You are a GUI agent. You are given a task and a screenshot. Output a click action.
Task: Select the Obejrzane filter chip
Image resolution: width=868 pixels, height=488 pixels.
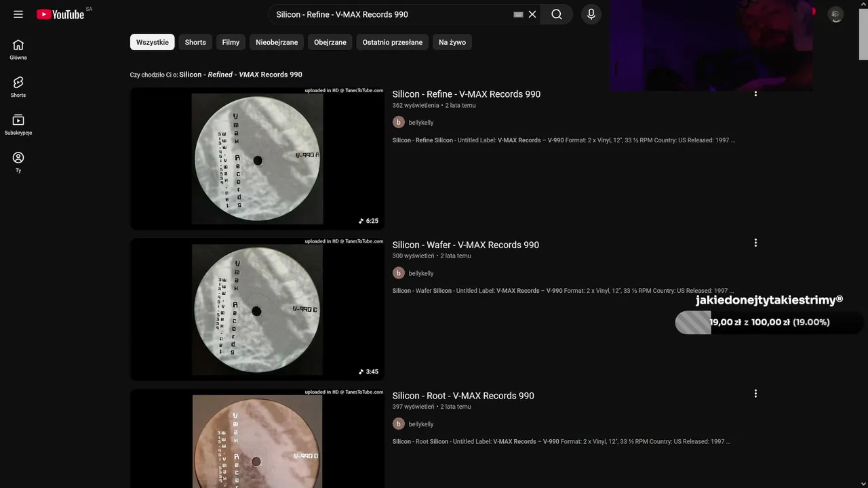(x=330, y=42)
